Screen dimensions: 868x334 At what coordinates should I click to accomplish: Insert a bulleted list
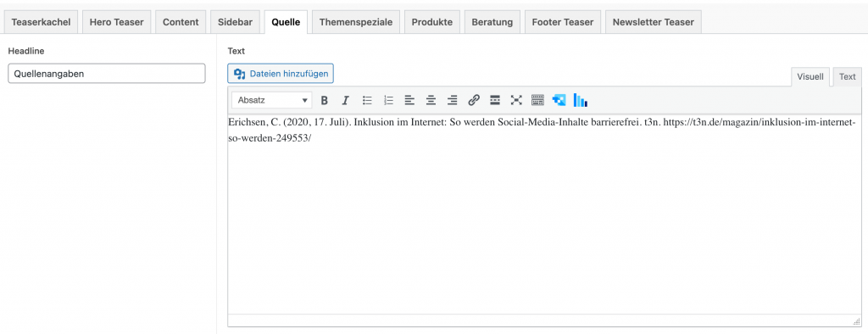367,100
